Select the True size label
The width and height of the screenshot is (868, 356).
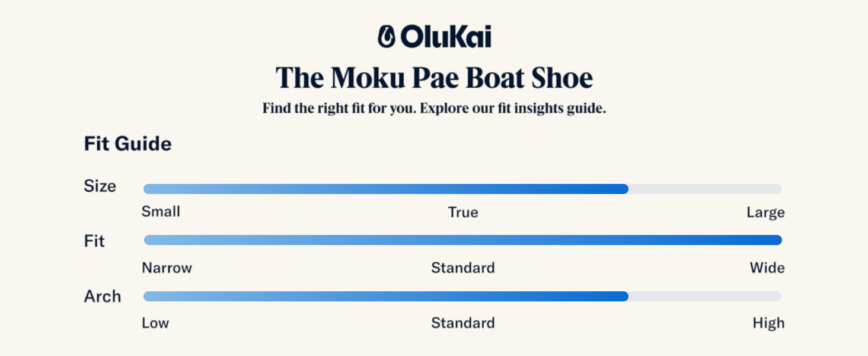(463, 212)
